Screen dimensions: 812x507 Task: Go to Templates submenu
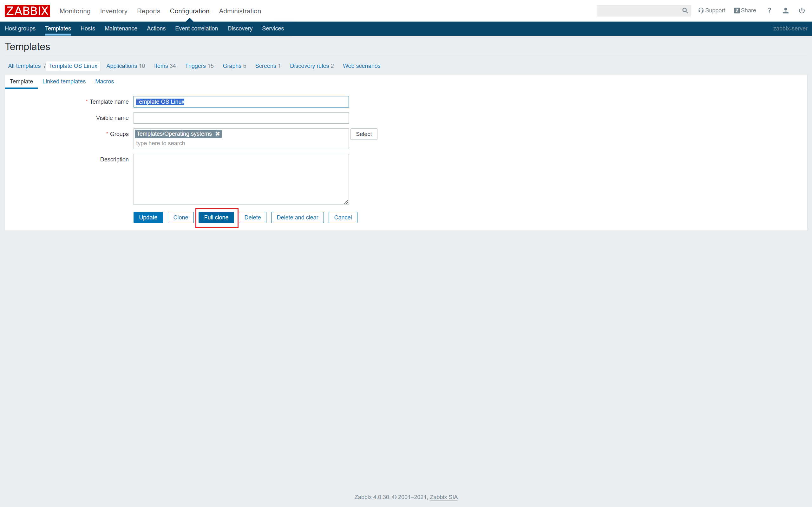coord(58,29)
